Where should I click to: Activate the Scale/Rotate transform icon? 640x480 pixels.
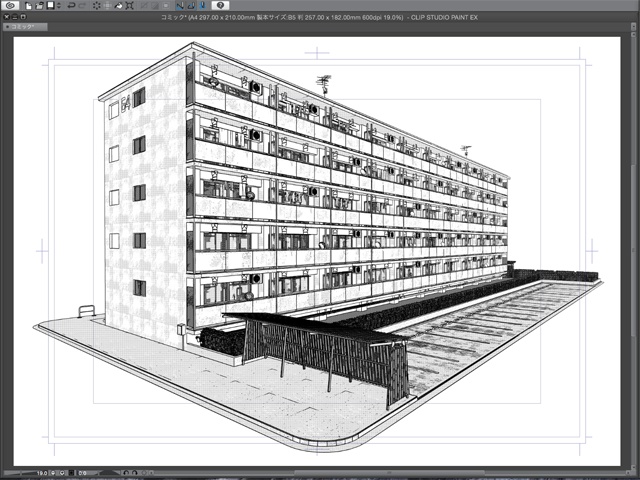130,6
